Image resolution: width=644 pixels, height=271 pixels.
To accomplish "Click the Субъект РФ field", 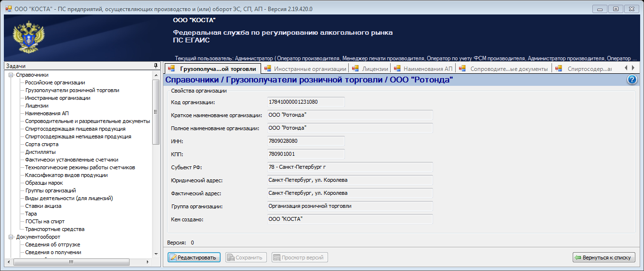I will click(350, 167).
